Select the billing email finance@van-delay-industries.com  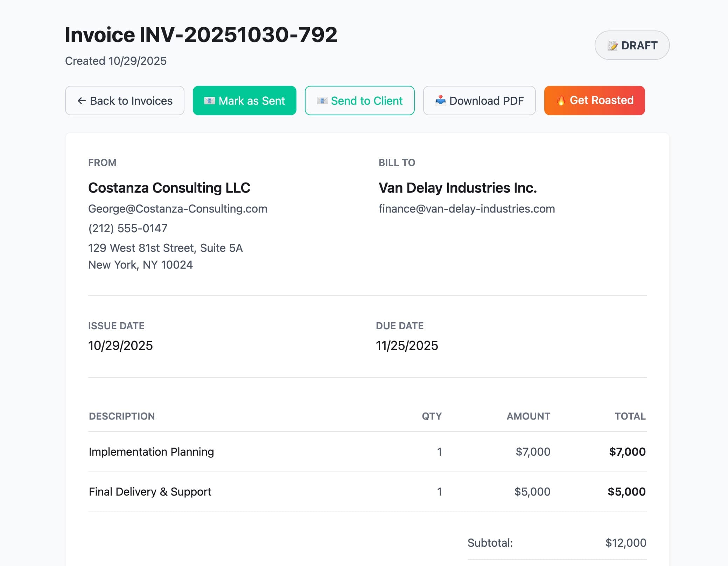click(467, 209)
